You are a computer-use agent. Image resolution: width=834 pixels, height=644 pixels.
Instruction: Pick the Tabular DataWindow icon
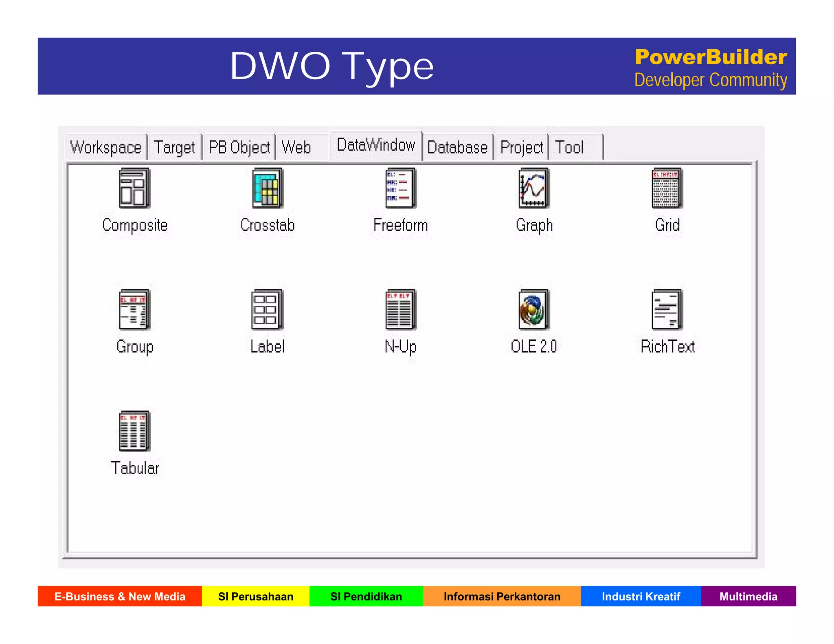[x=134, y=431]
